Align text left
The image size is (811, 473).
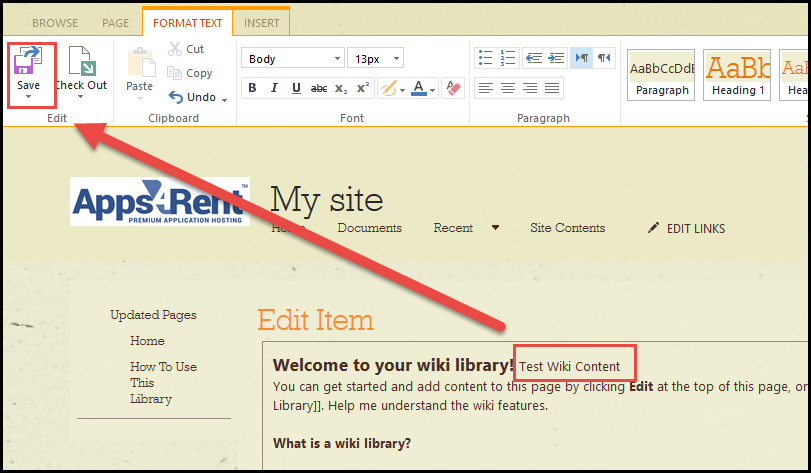(x=485, y=88)
